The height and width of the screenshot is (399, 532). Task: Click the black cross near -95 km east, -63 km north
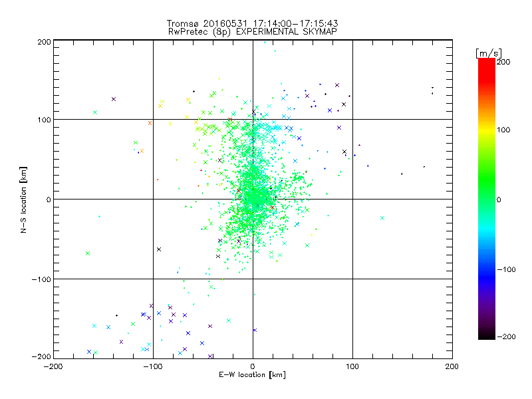pos(159,249)
